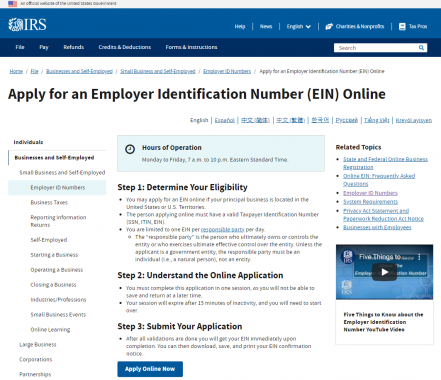
Task: Open Online EIN: Frequently Asked Questions
Action: [379, 180]
